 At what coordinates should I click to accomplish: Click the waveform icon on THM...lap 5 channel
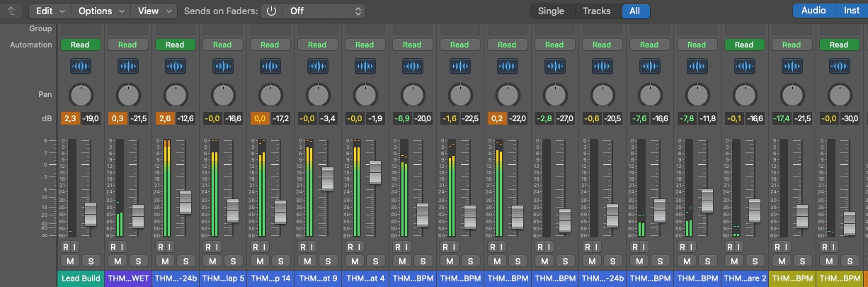click(x=222, y=67)
